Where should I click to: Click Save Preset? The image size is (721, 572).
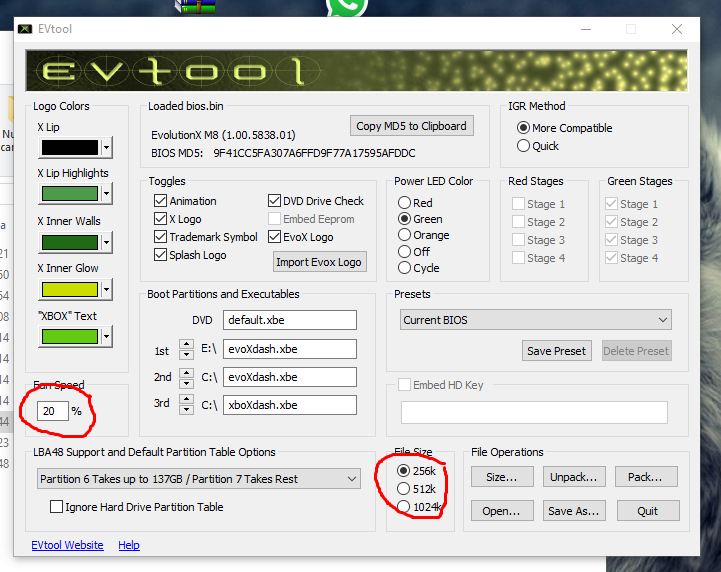[x=556, y=351]
